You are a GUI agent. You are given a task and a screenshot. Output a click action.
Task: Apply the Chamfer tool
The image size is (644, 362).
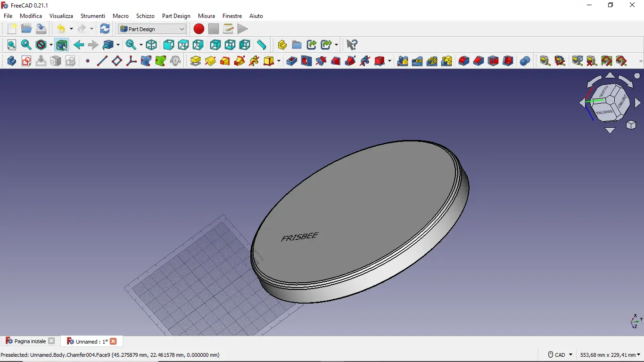pyautogui.click(x=478, y=61)
